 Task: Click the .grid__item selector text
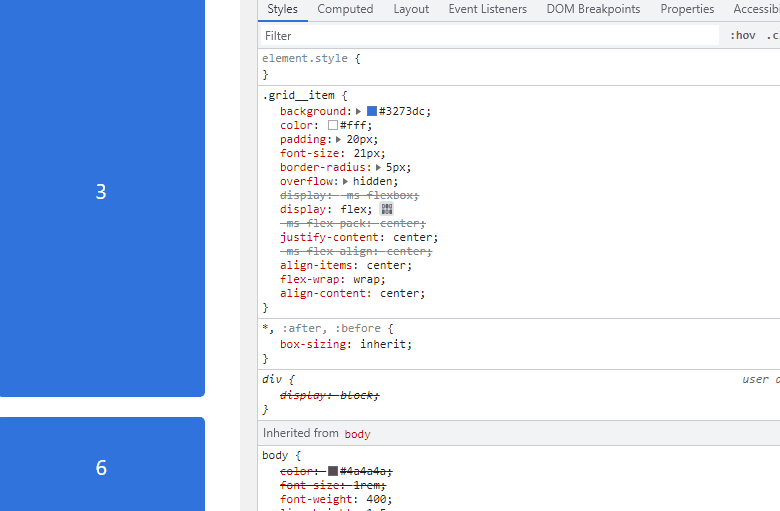[x=298, y=95]
